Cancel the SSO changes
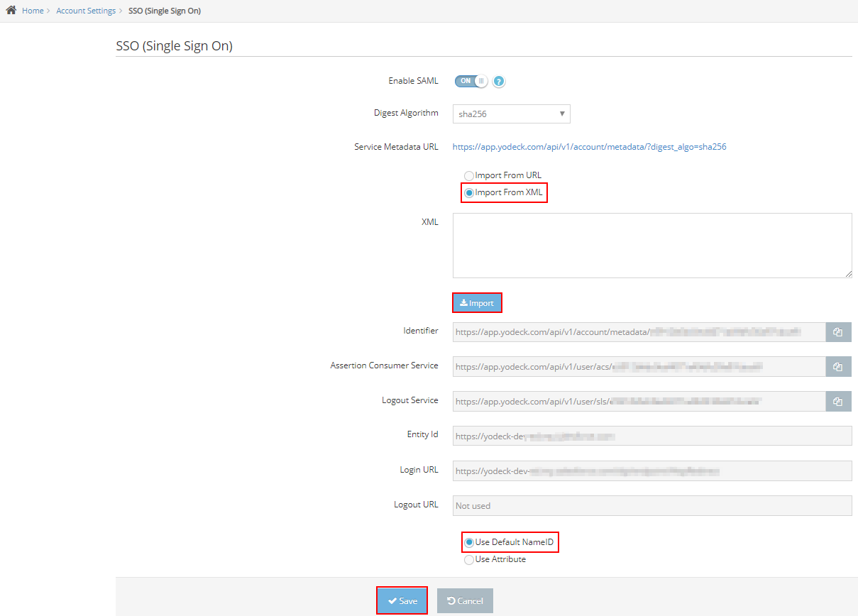 point(465,601)
